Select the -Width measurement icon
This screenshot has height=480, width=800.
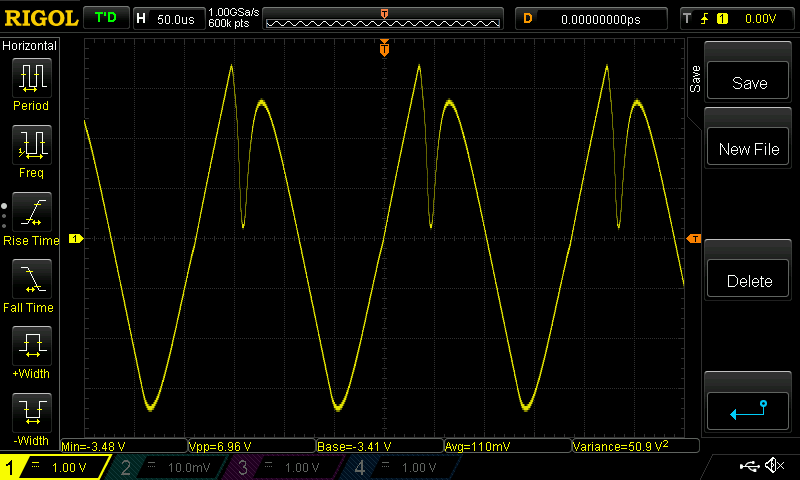tap(31, 412)
